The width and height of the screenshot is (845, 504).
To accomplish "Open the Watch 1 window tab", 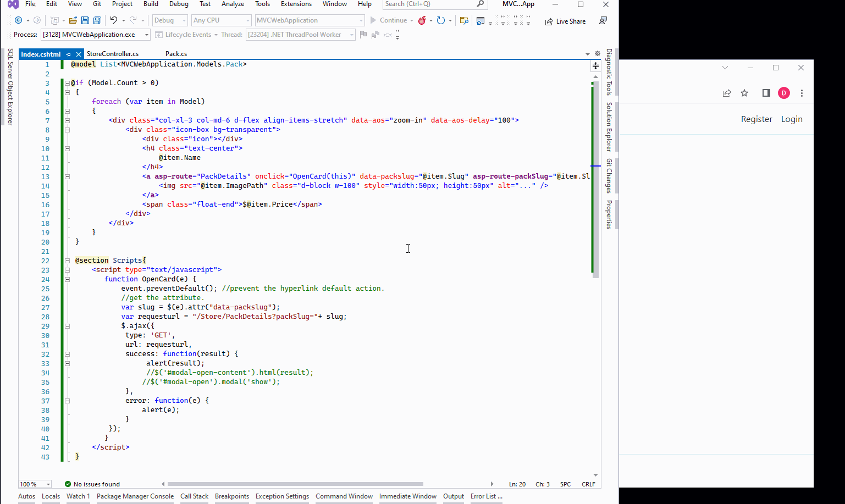I will point(78,496).
